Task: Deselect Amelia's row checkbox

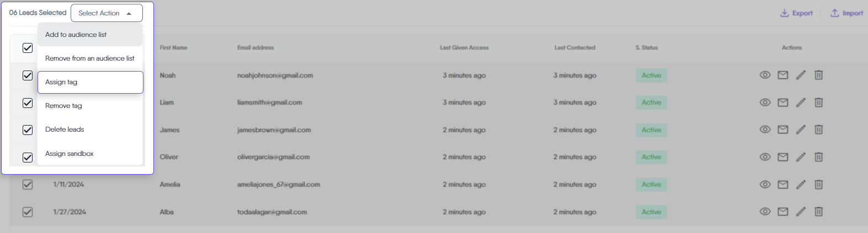Action: (x=28, y=185)
